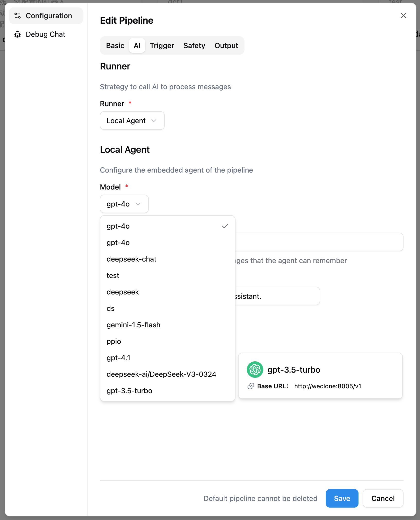420x520 pixels.
Task: Open Debug Chat in the sidebar
Action: [x=46, y=34]
